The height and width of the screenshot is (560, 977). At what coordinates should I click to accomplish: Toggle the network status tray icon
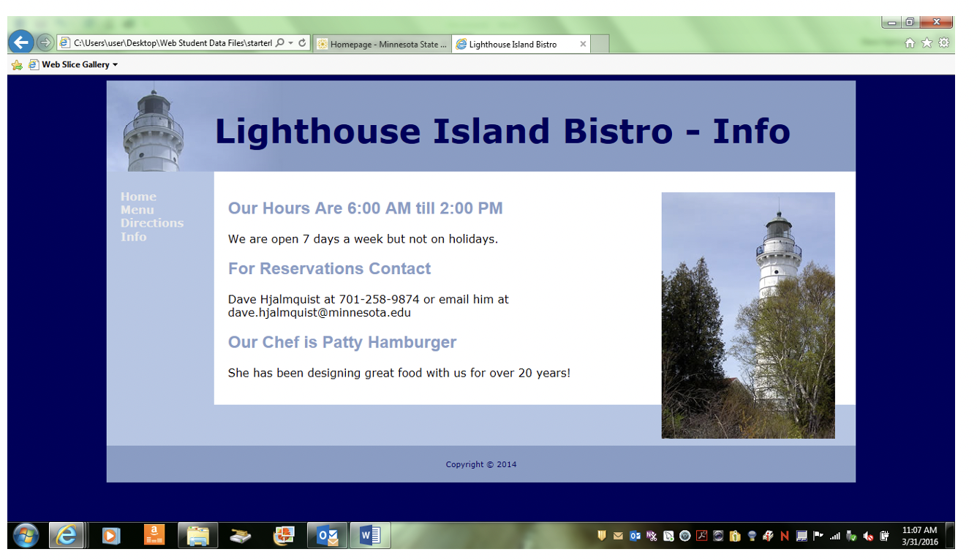(834, 536)
